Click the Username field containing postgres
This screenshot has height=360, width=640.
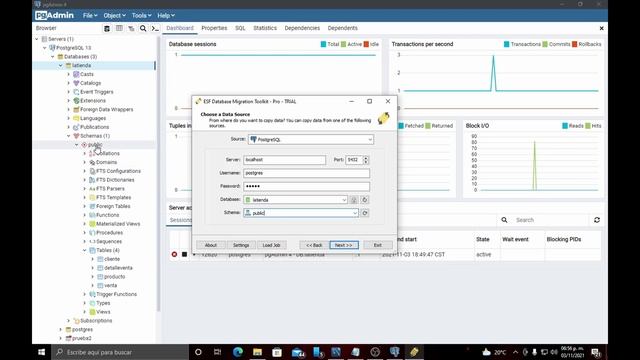tap(307, 173)
